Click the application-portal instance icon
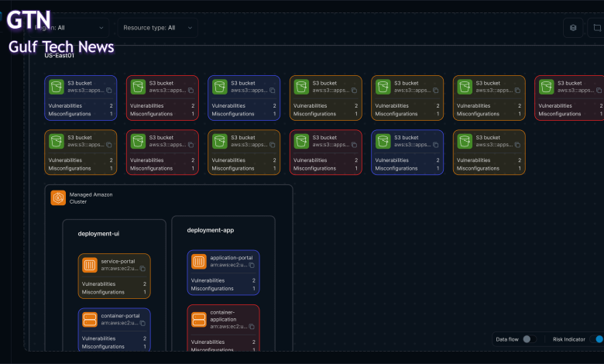604x364 pixels. tap(198, 262)
